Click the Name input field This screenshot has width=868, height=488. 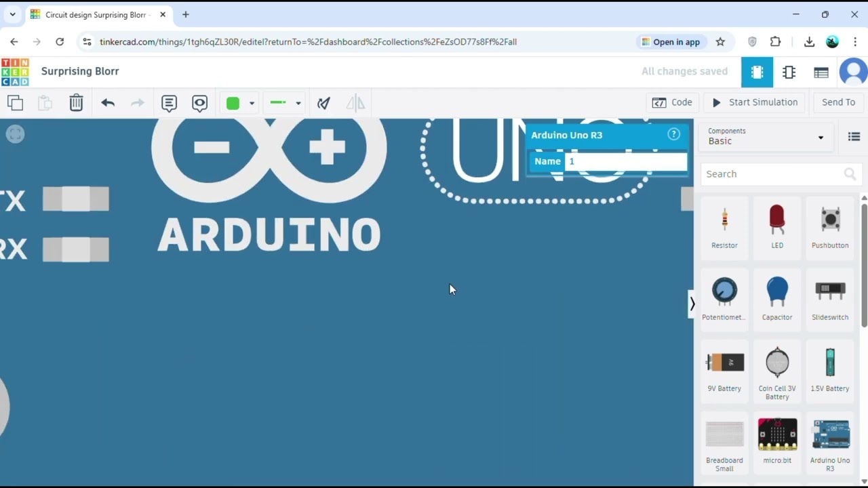point(626,161)
